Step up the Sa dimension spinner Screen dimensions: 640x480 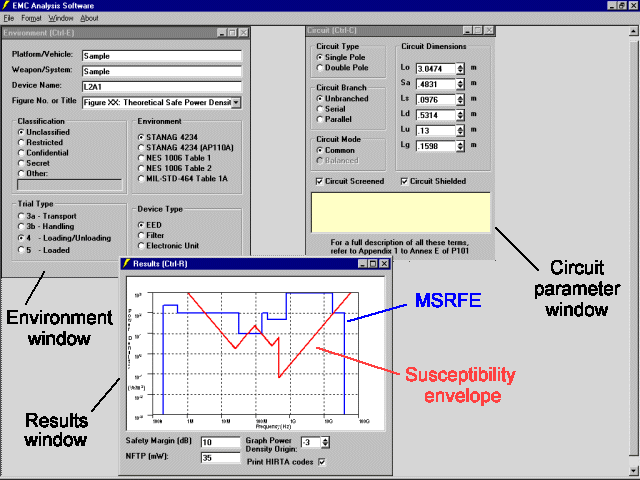pos(460,81)
